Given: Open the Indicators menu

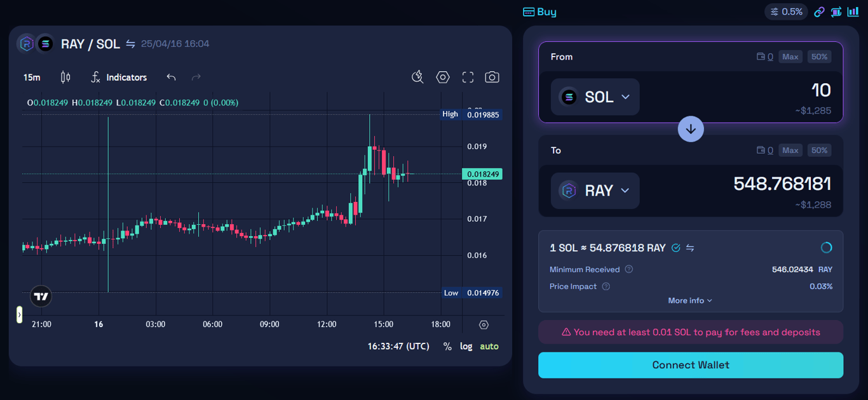Looking at the screenshot, I should click(x=119, y=77).
